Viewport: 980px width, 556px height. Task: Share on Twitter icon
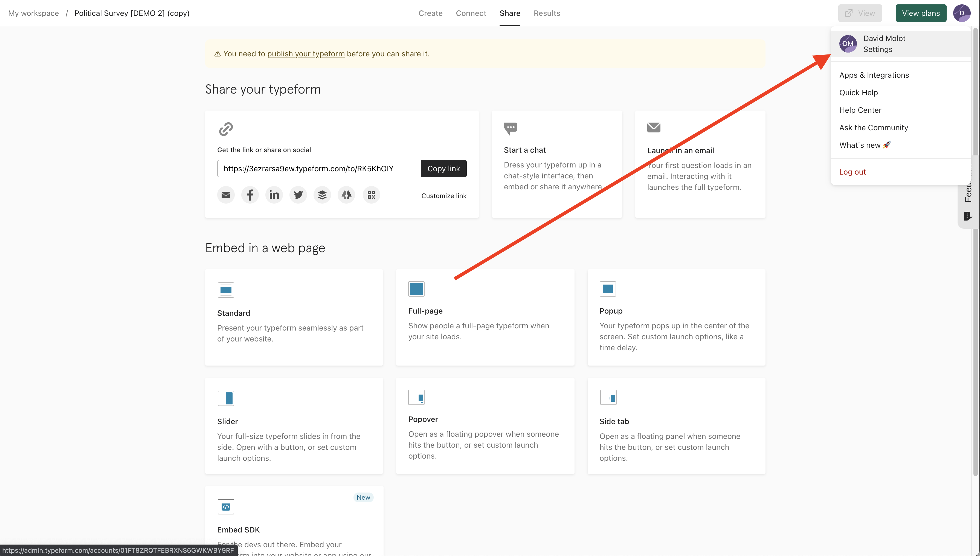click(x=298, y=195)
